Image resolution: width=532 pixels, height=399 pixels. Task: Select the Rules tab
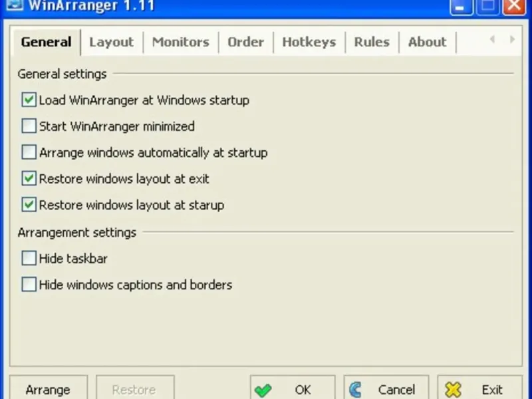(372, 42)
